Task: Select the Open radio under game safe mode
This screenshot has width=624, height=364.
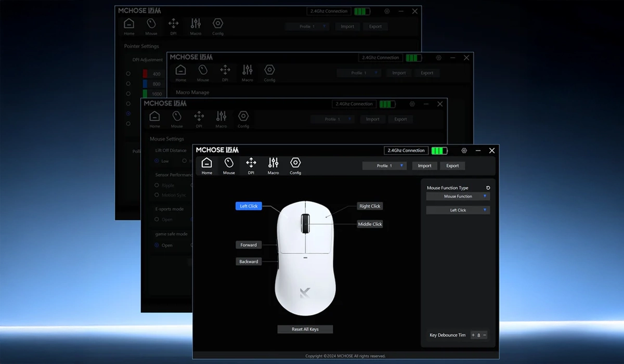Action: tap(157, 245)
